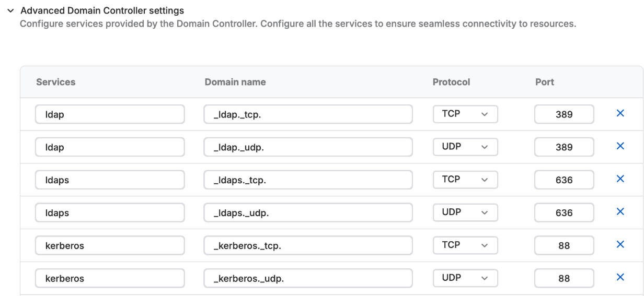Image resolution: width=644 pixels, height=296 pixels.
Task: Focus the _kerberos._udp. domain name field
Action: coord(308,278)
